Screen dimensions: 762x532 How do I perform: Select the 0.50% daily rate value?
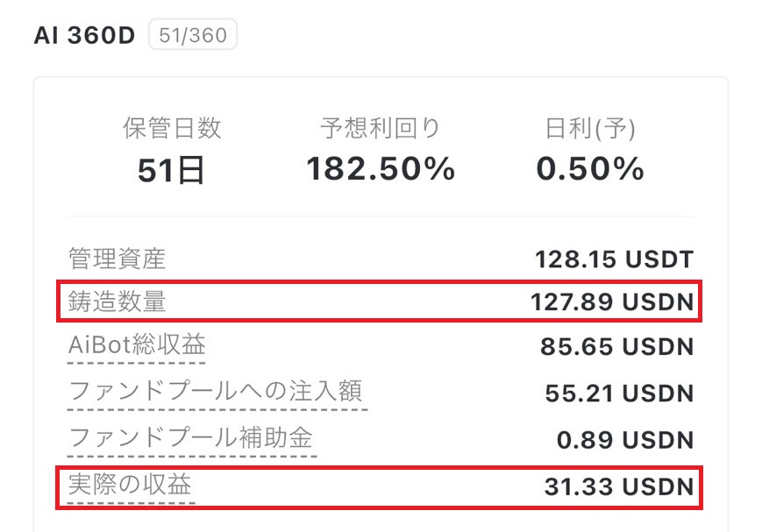589,168
